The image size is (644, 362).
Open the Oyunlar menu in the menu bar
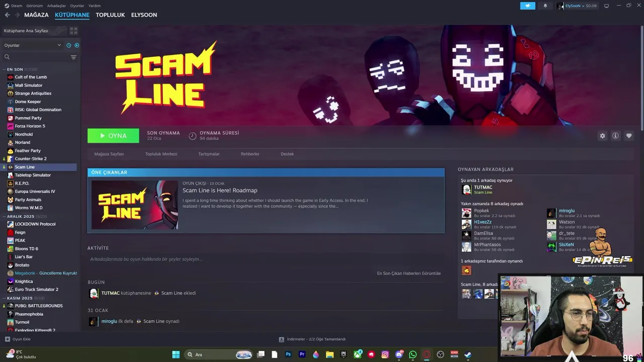77,6
